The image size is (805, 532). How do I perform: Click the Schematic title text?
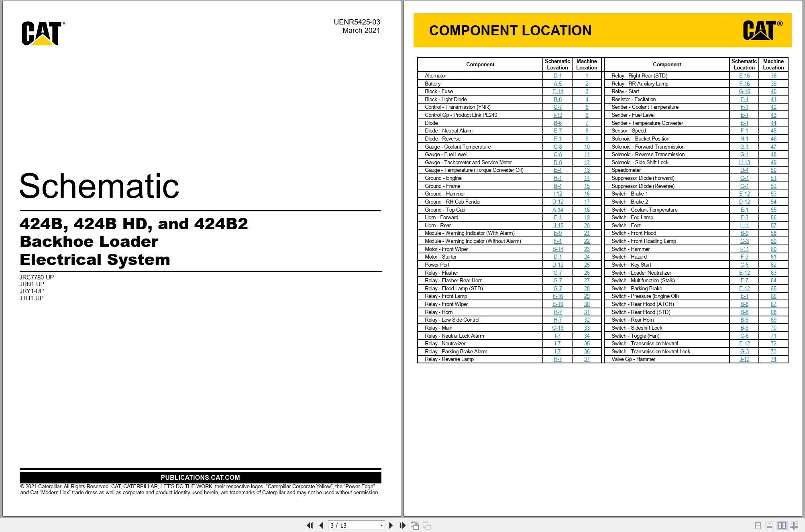tap(99, 186)
